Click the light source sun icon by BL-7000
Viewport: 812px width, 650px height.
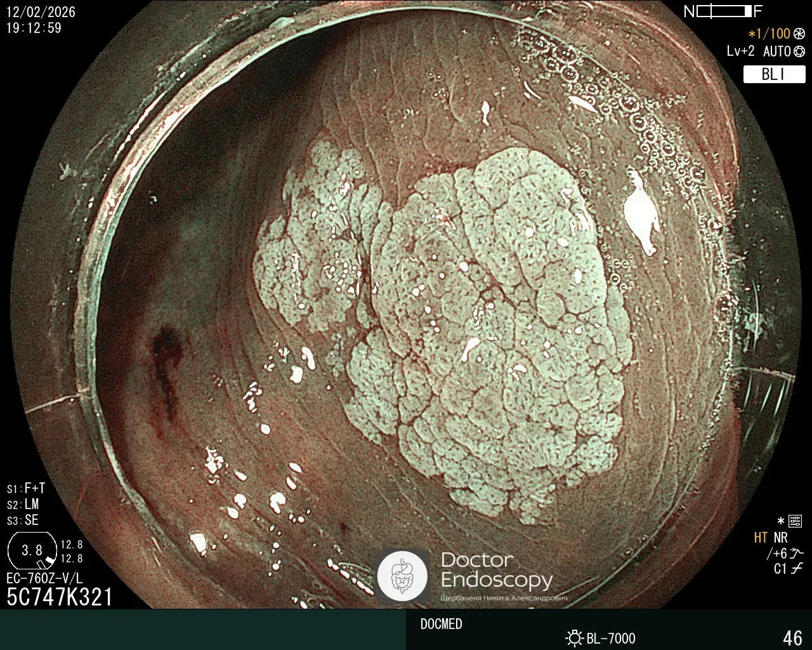tap(575, 638)
